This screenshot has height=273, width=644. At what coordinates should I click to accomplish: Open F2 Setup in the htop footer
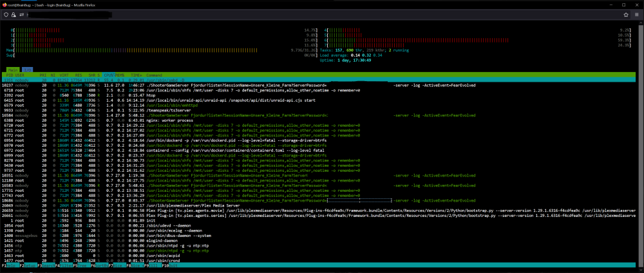tap(27, 266)
